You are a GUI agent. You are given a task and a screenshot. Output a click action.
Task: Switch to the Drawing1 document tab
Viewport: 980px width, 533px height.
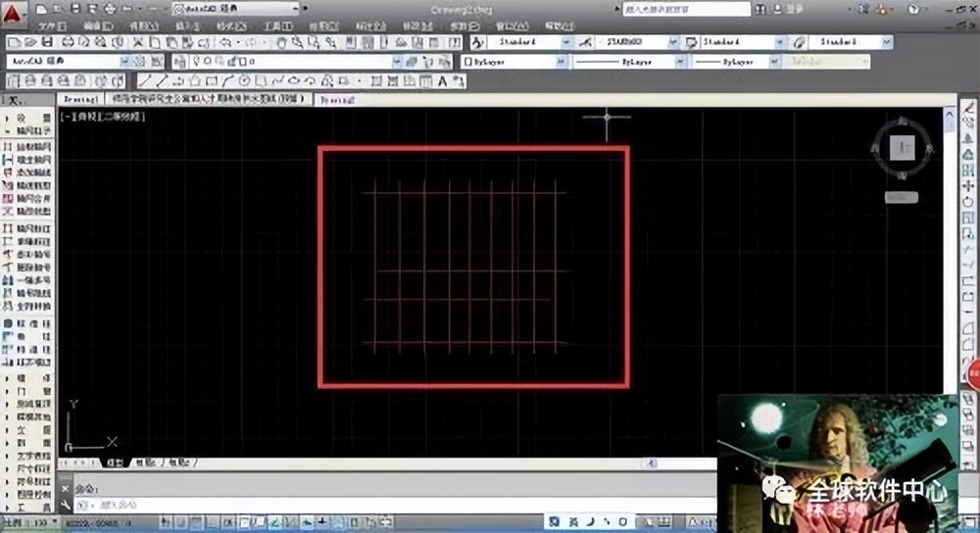click(79, 99)
